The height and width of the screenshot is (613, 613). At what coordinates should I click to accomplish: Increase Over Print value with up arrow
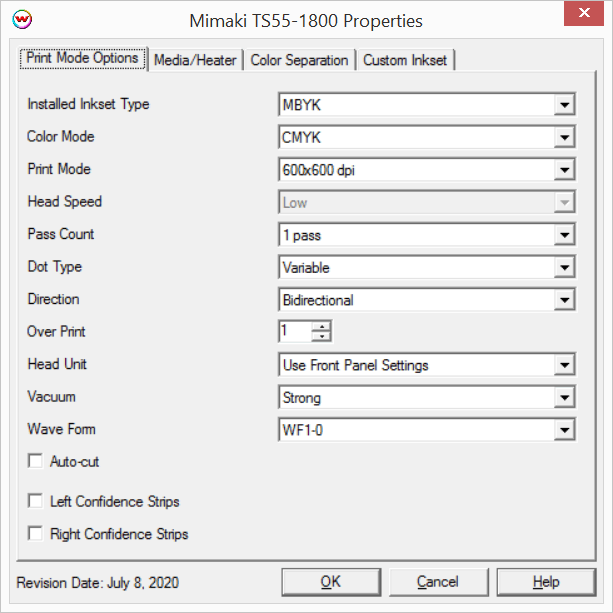[x=321, y=326]
